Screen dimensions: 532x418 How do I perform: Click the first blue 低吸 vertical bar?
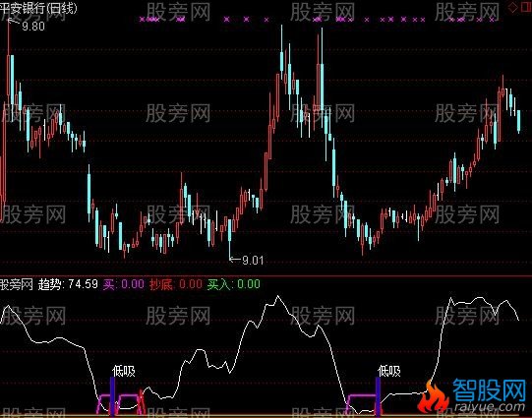112,396
